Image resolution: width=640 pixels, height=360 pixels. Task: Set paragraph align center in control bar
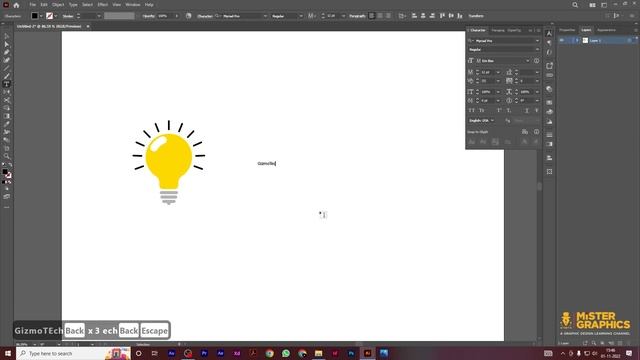pyautogui.click(x=380, y=16)
